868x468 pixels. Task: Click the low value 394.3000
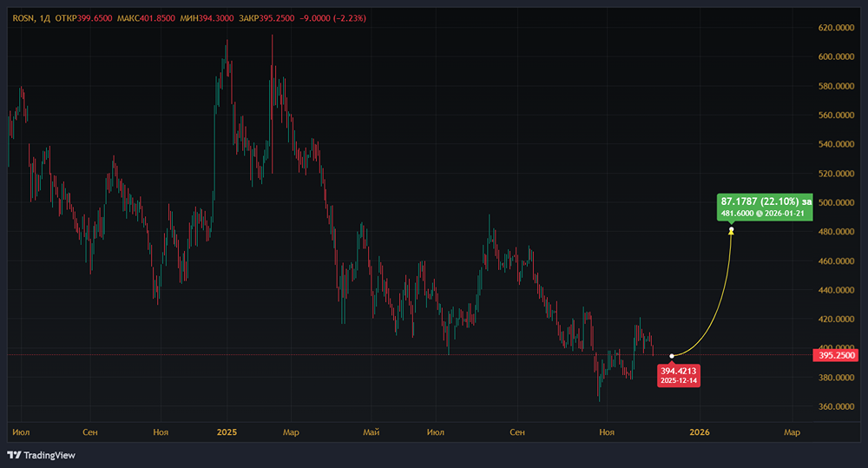point(216,18)
